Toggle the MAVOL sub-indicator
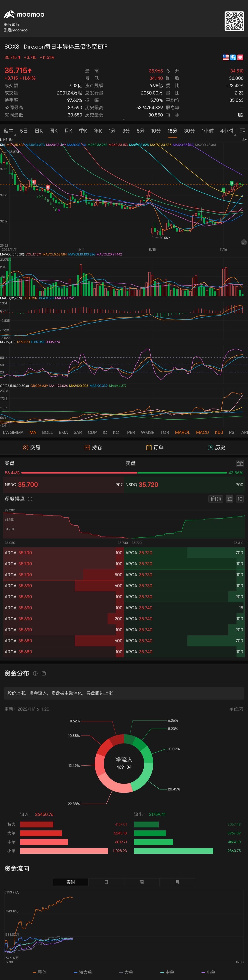Viewport: 248px width, 980px height. pos(182,432)
